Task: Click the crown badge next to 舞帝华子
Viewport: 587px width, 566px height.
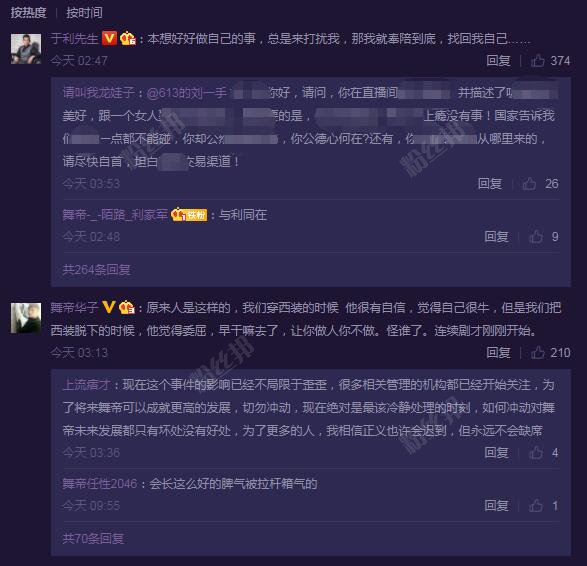Action: [127, 308]
